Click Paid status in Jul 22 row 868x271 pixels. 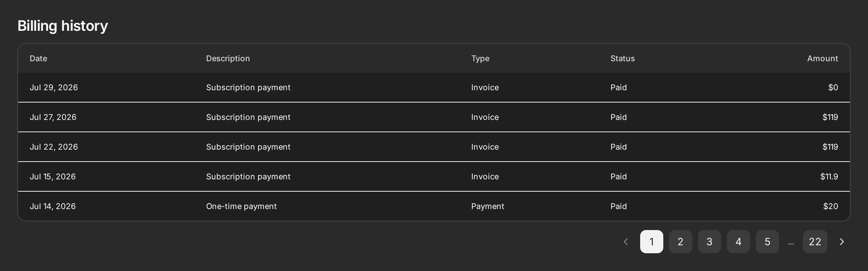[x=618, y=147]
